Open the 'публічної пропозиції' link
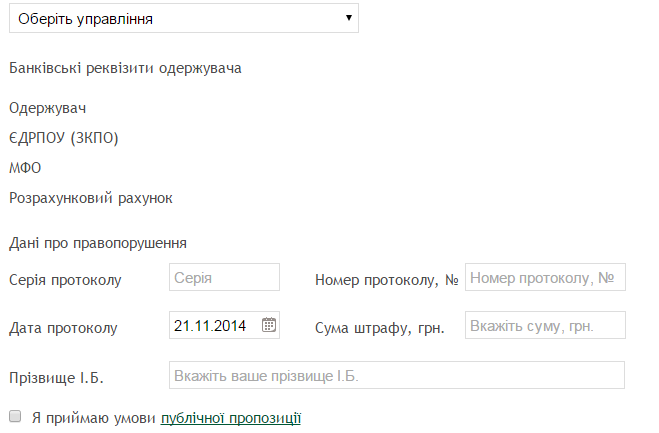The width and height of the screenshot is (659, 433). pos(231,417)
